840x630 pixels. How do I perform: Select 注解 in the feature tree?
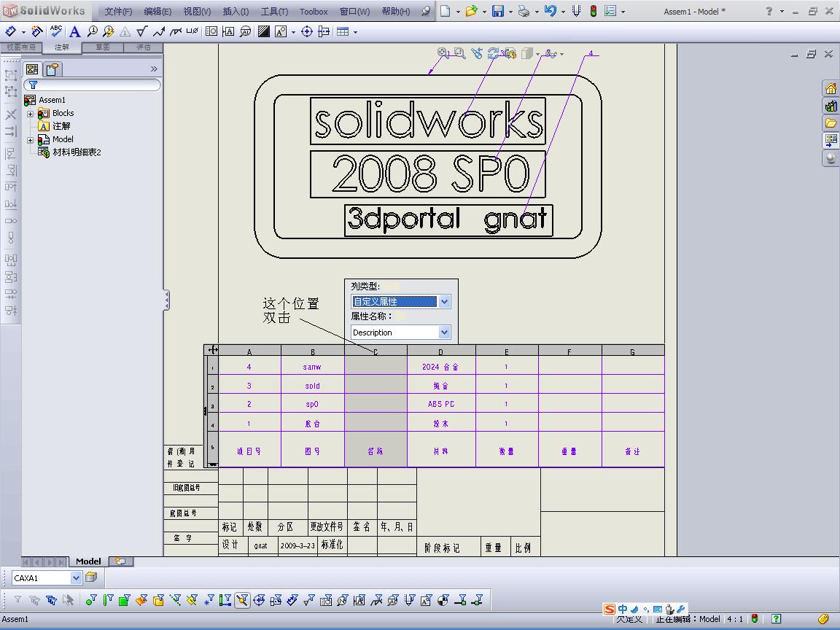coord(61,126)
